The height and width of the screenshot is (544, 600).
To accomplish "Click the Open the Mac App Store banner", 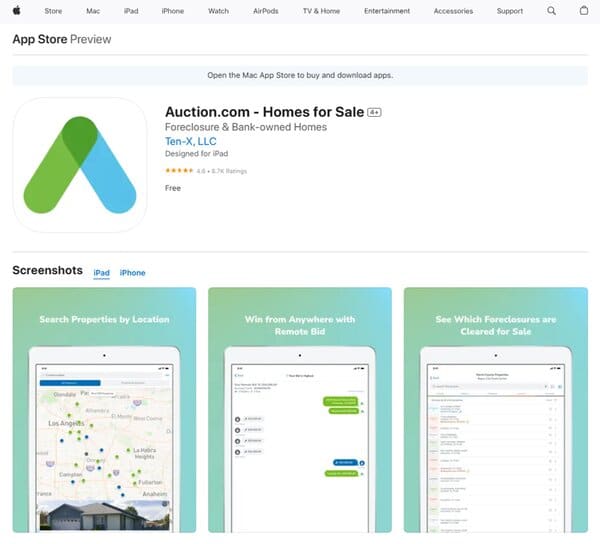I will pyautogui.click(x=300, y=75).
